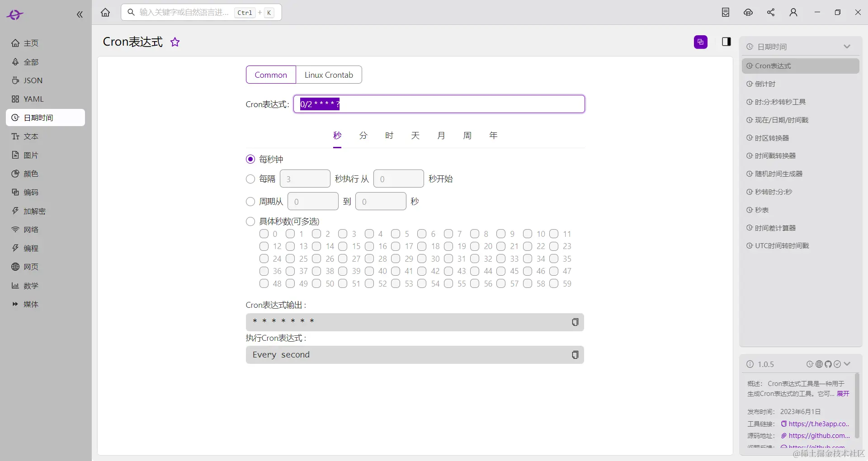
Task: Copy the Cron expression output
Action: click(x=575, y=322)
